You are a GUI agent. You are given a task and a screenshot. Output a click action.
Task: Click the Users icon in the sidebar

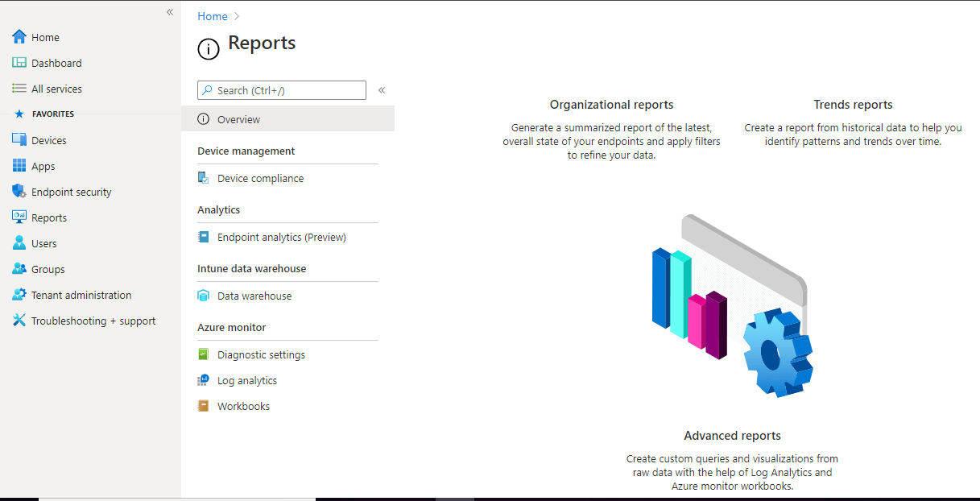tap(19, 243)
